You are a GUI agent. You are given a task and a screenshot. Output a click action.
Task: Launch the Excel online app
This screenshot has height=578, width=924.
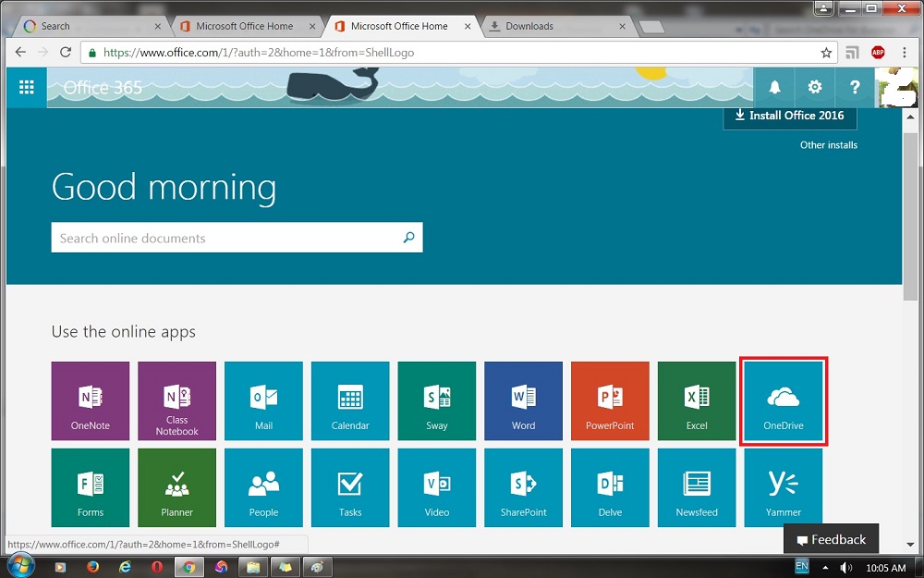[697, 400]
